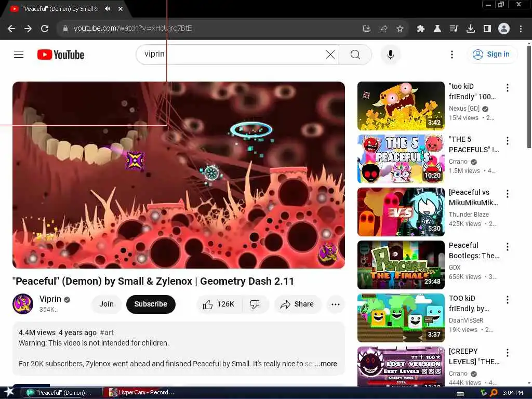Go forward with the browser forward arrow

[28, 29]
